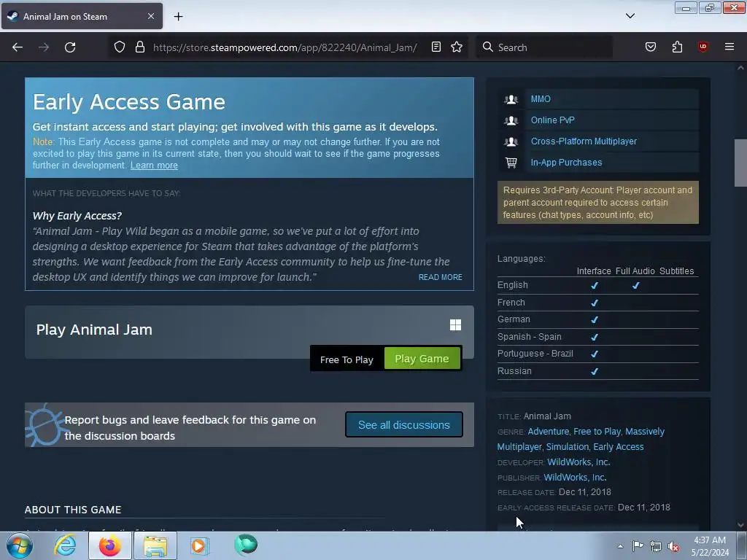Click the In-App Purchases cart icon

pos(511,163)
